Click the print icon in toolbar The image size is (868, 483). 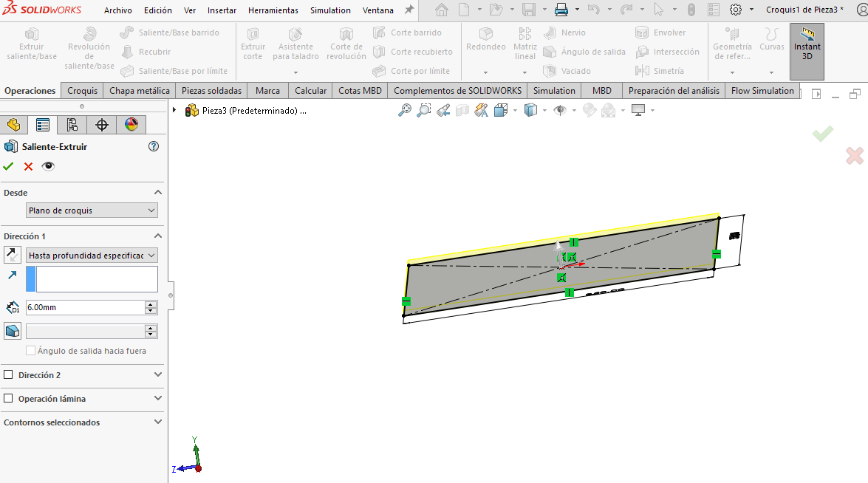tap(561, 10)
